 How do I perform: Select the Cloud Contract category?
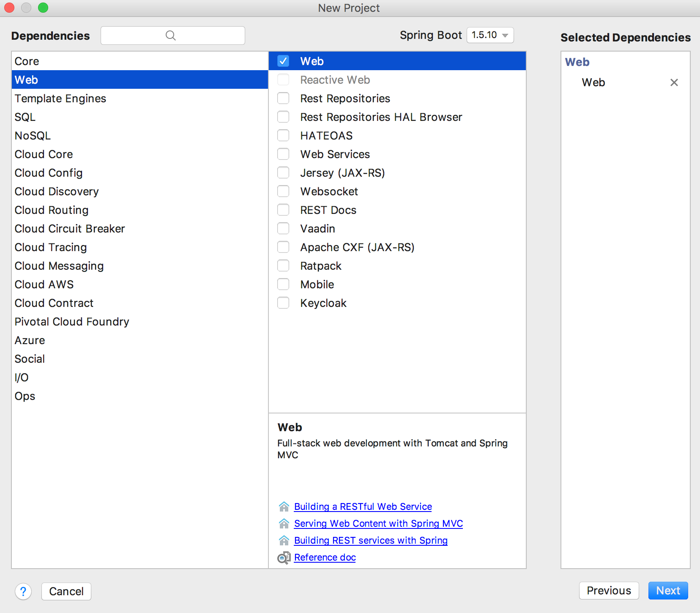(x=140, y=303)
